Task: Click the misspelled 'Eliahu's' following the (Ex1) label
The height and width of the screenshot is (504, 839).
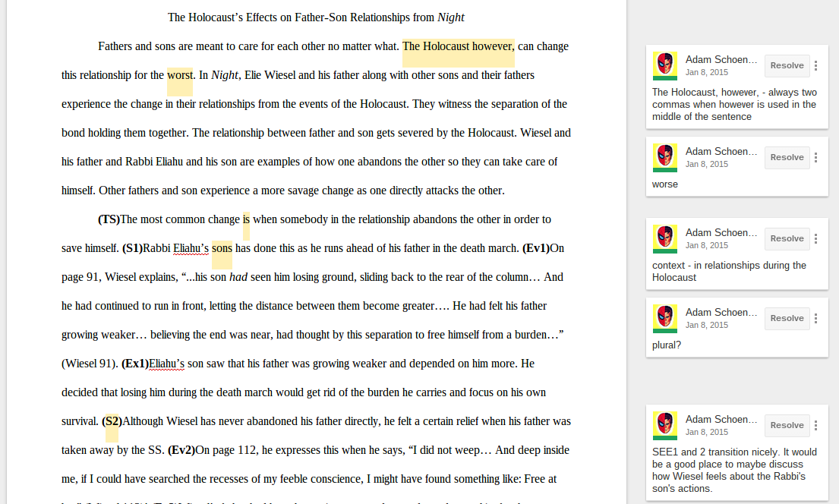Action: (x=166, y=364)
